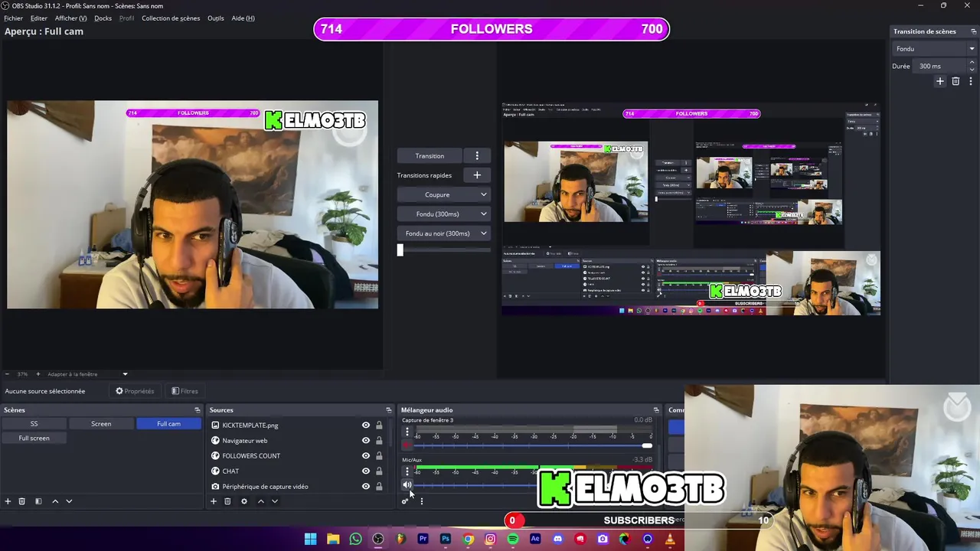Hide the FOLLOWERS COUNT source
The image size is (980, 551).
[x=365, y=456]
